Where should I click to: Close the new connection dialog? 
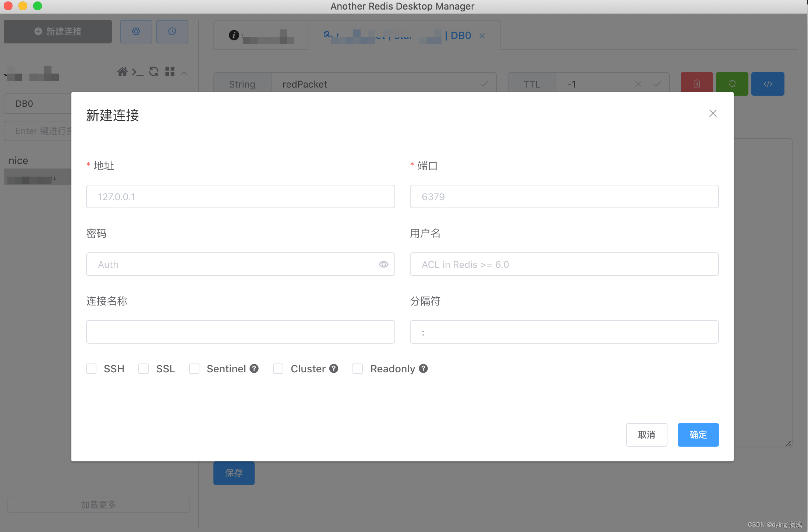point(713,113)
